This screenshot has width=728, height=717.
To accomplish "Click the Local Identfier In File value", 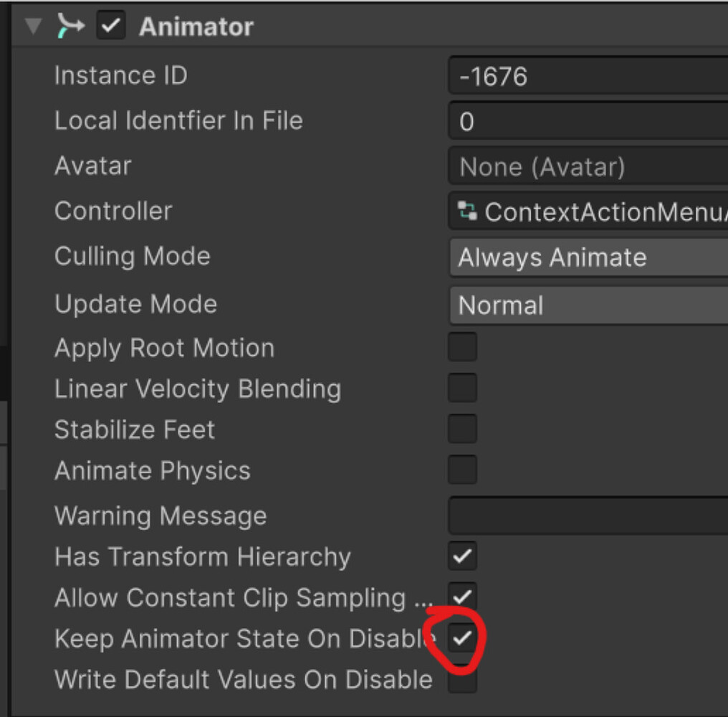I will pos(588,121).
